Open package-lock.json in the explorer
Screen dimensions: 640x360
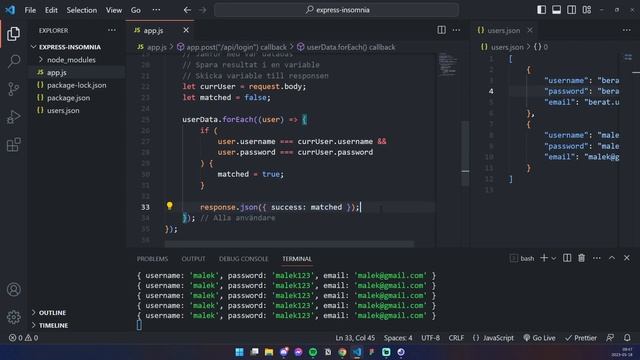[76, 85]
